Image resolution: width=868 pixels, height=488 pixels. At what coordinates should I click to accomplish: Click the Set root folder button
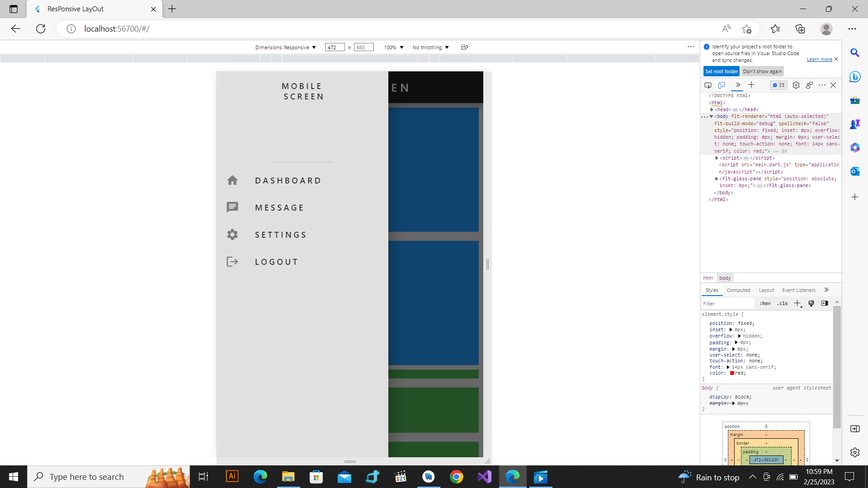[x=721, y=71]
